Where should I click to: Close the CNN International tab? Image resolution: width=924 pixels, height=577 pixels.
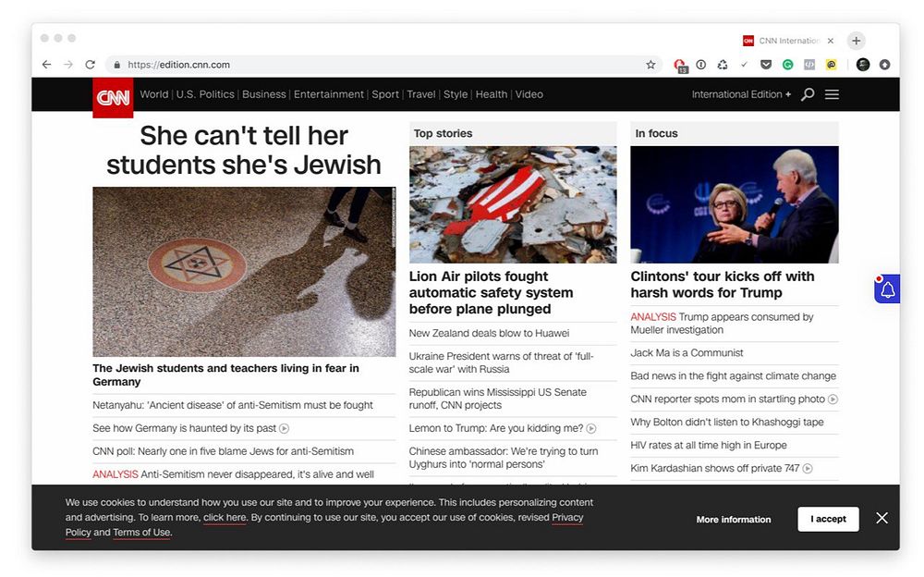point(831,41)
